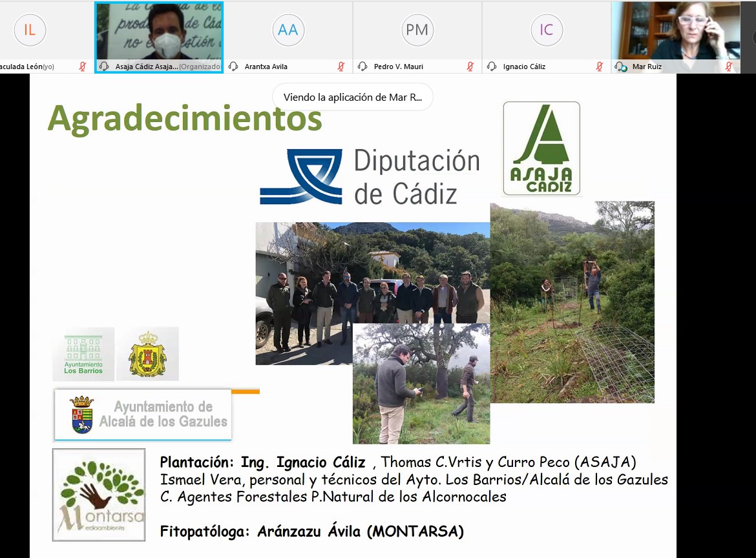
Task: Click headset icon beside Asaja Cádiz name
Action: (103, 67)
